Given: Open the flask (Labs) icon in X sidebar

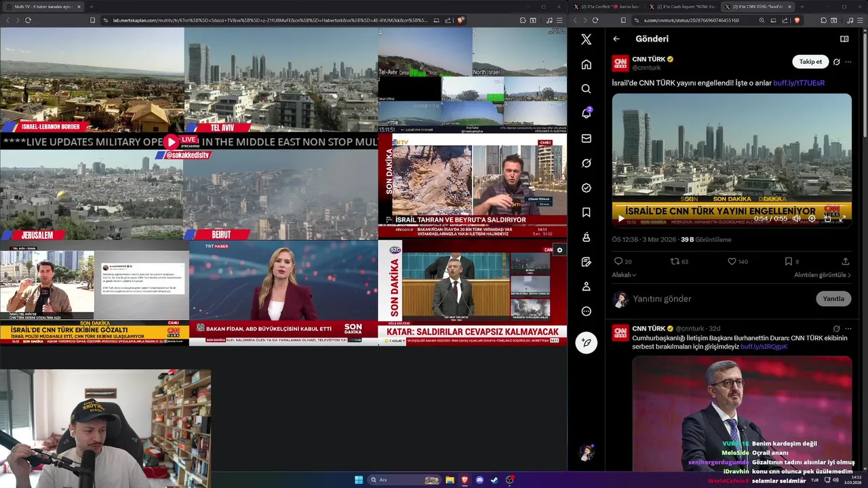Looking at the screenshot, I should point(587,237).
